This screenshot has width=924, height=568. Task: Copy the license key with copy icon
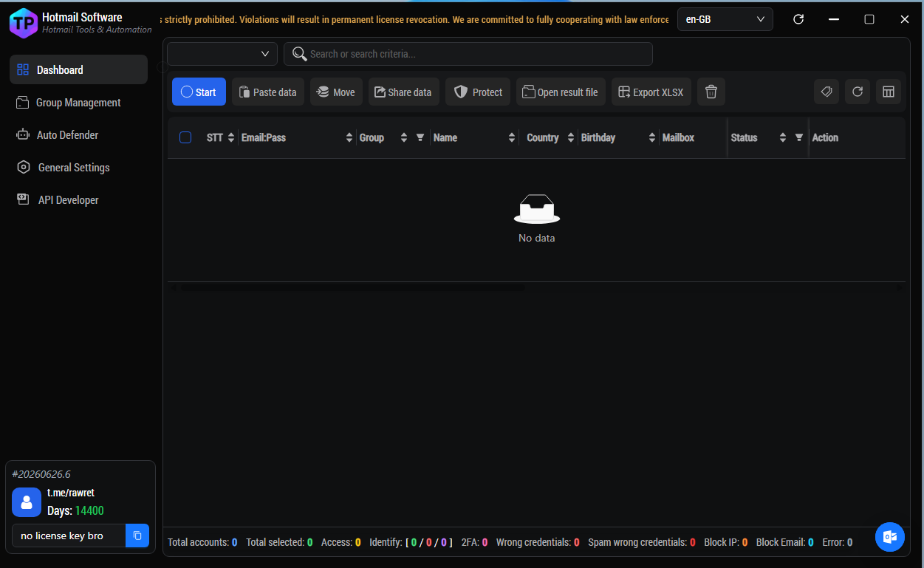137,536
